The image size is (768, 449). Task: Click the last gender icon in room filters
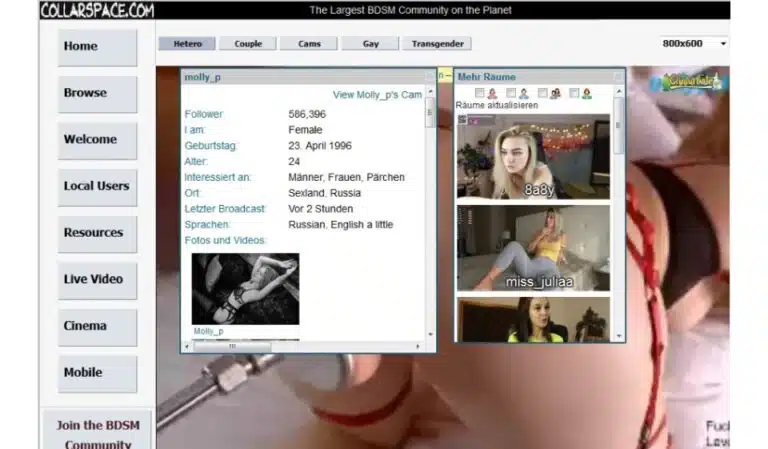(587, 94)
